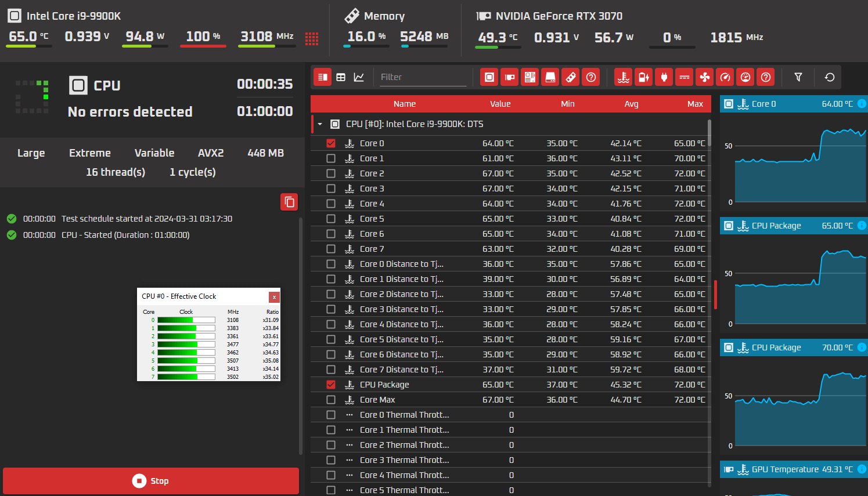Screen dimensions: 868x496
Task: Copy the test log with the red copy icon
Action: (289, 202)
